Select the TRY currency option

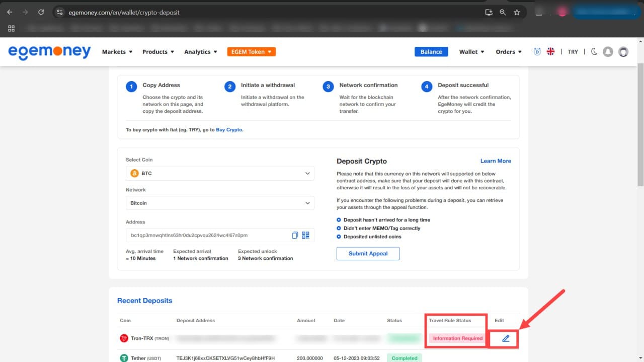[x=573, y=52]
